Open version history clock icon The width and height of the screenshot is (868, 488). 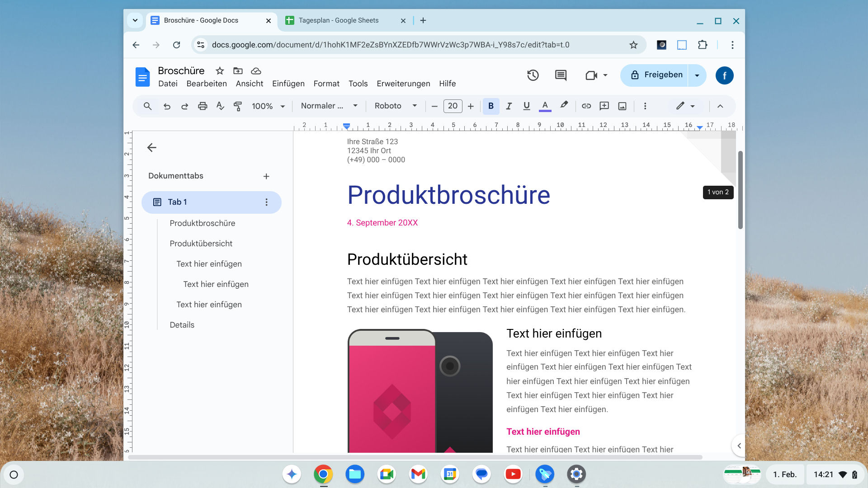click(533, 75)
